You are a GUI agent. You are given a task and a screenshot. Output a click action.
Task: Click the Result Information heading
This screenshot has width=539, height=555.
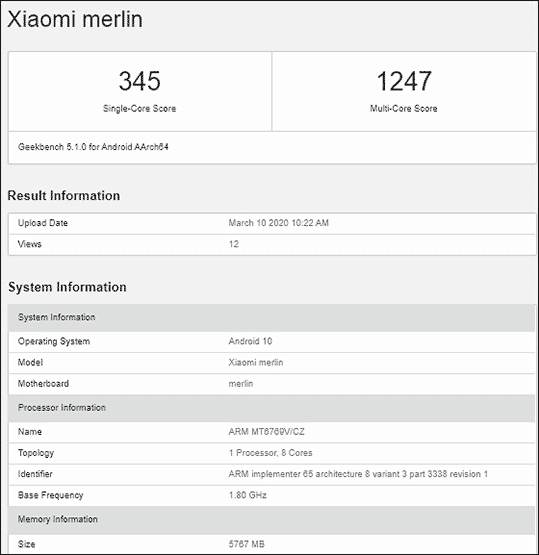tap(64, 195)
